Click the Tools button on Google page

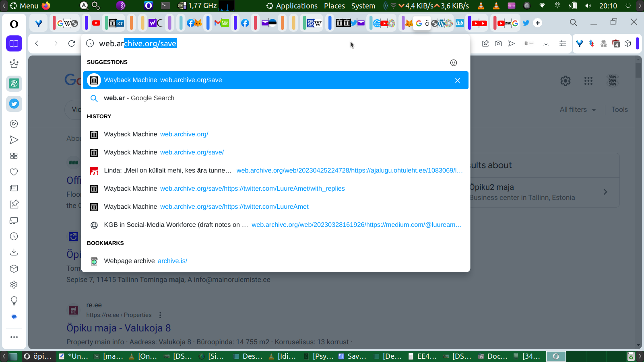tap(619, 109)
